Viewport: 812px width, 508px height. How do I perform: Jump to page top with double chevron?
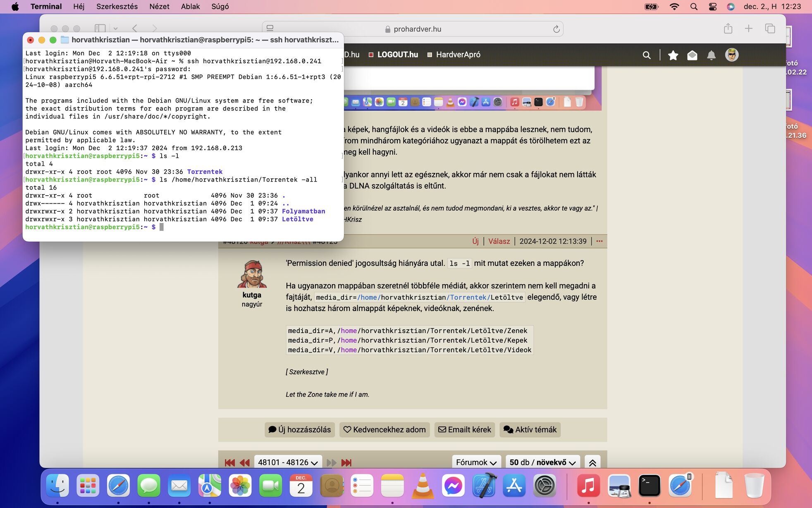point(592,462)
